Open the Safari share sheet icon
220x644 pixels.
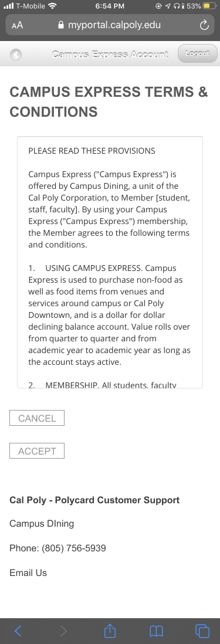pos(110,631)
